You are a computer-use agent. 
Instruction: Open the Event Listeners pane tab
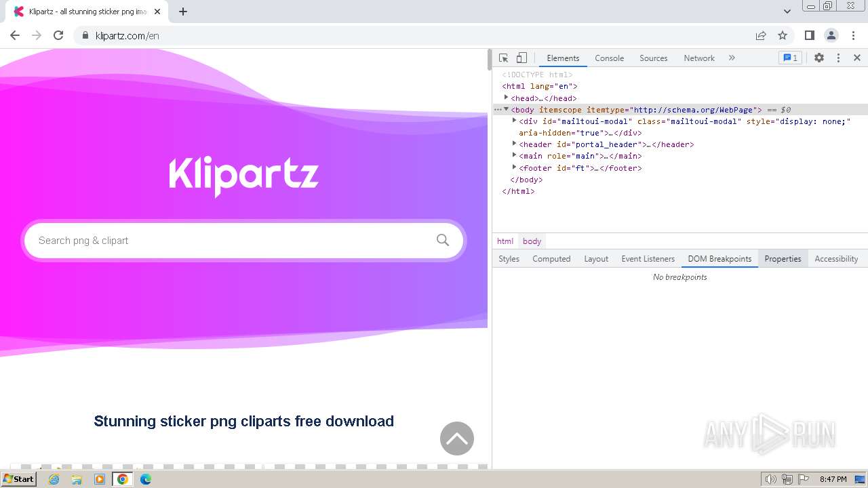648,259
